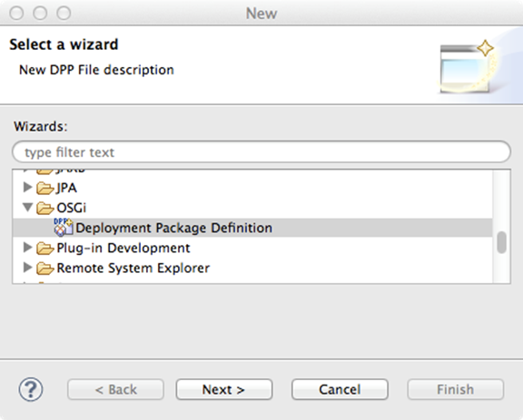Click the Finish button

pyautogui.click(x=455, y=389)
